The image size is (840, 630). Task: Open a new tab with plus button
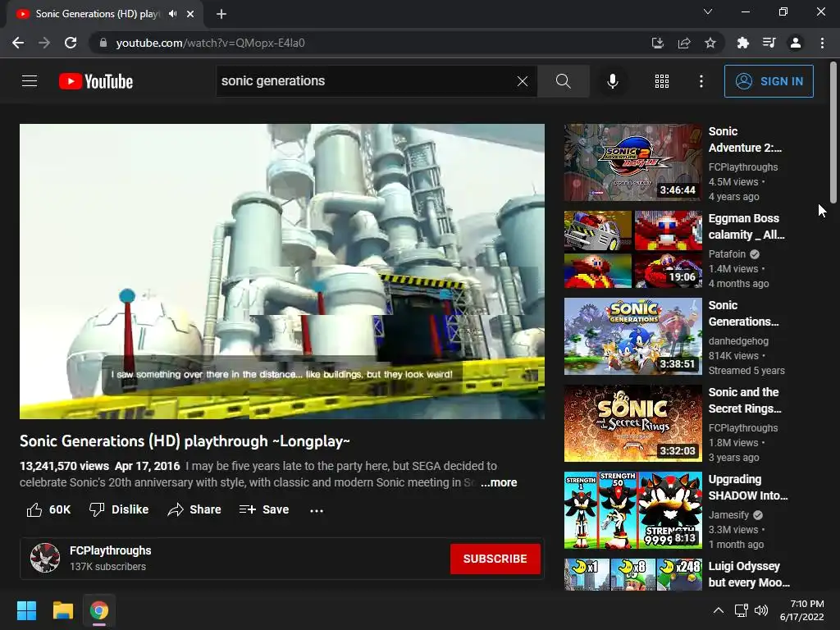[221, 14]
